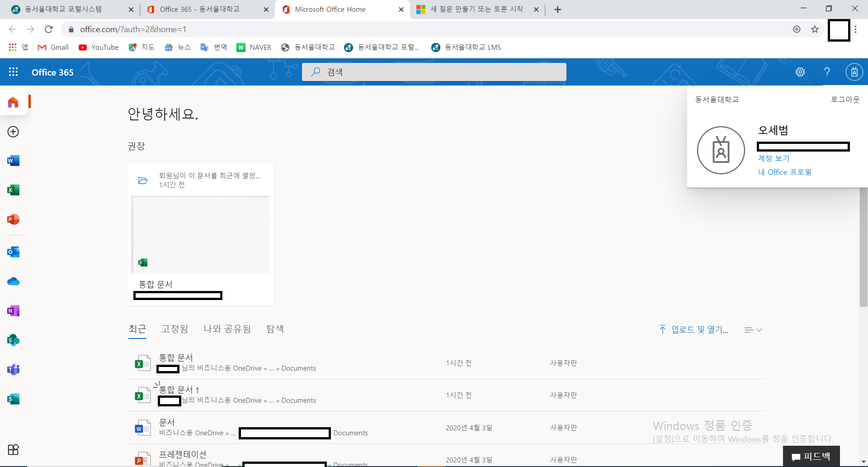The image size is (868, 467).
Task: Click the 검색 search box
Action: pos(434,72)
